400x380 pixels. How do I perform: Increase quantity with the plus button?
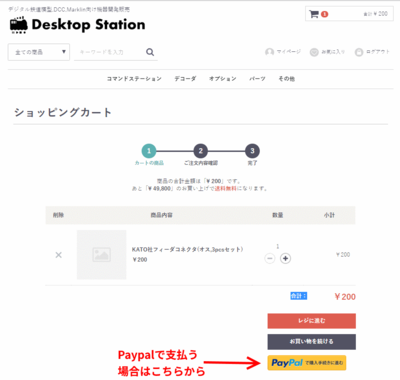[285, 258]
